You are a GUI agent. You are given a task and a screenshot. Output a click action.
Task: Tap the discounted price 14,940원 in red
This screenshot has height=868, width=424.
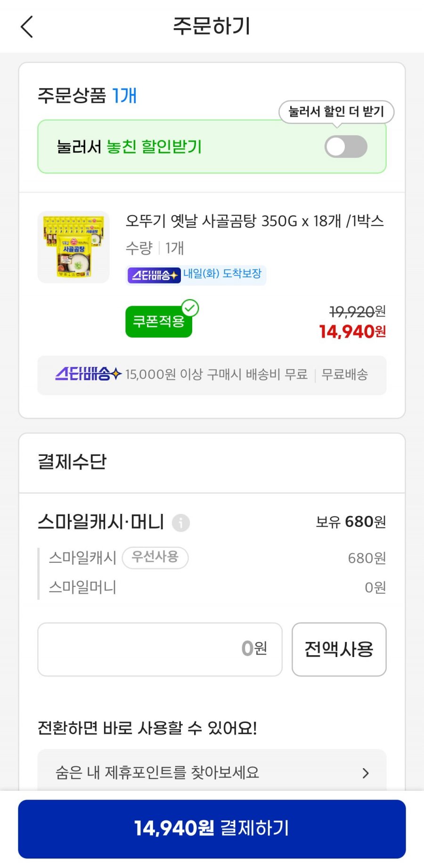coord(352,332)
